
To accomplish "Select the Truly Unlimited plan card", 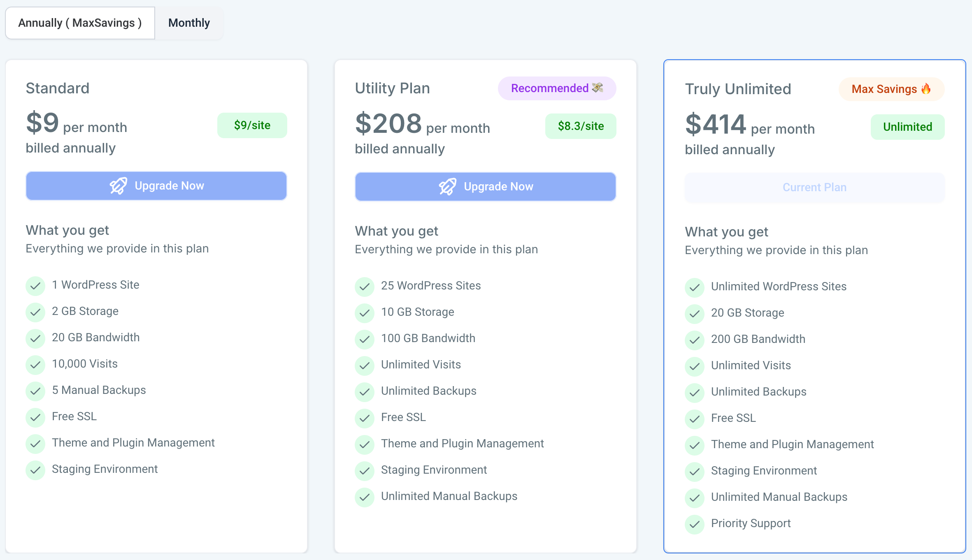I will point(814,308).
